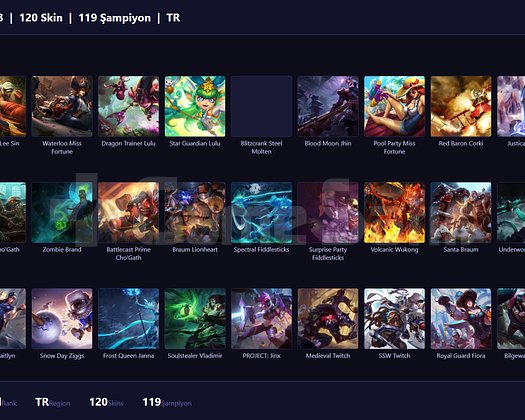Click the partially visible Lee Sin skin image
Viewport: 525px width, 420px height.
tap(13, 106)
